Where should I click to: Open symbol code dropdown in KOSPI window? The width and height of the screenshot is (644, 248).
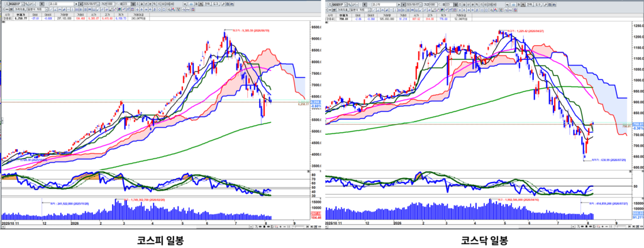(23, 4)
